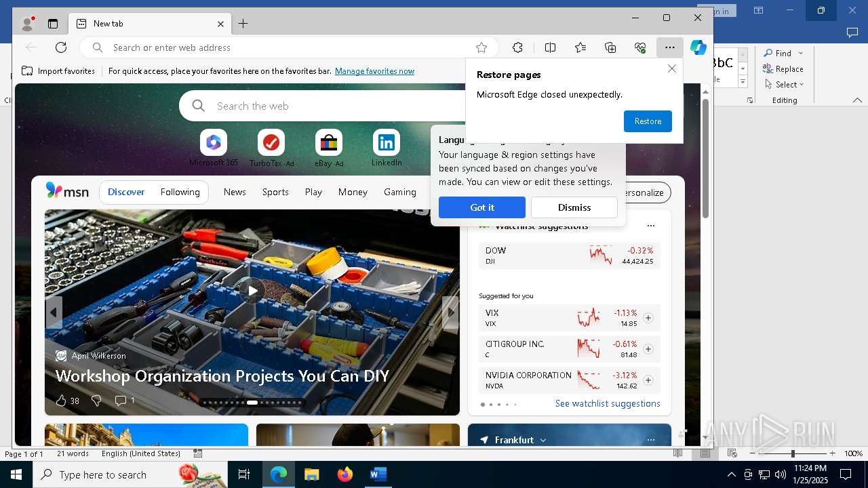Viewport: 868px width, 488px height.
Task: Play the workshop organization video
Action: coord(252,291)
